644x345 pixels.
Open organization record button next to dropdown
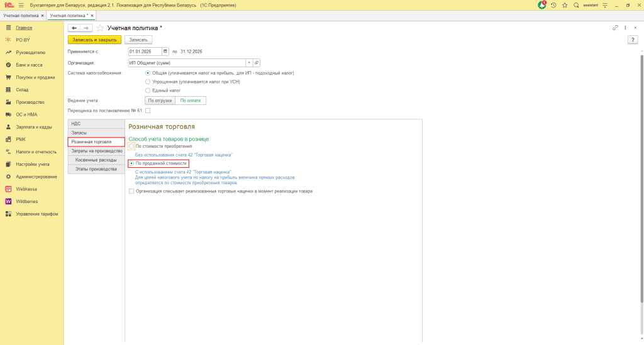click(x=257, y=63)
